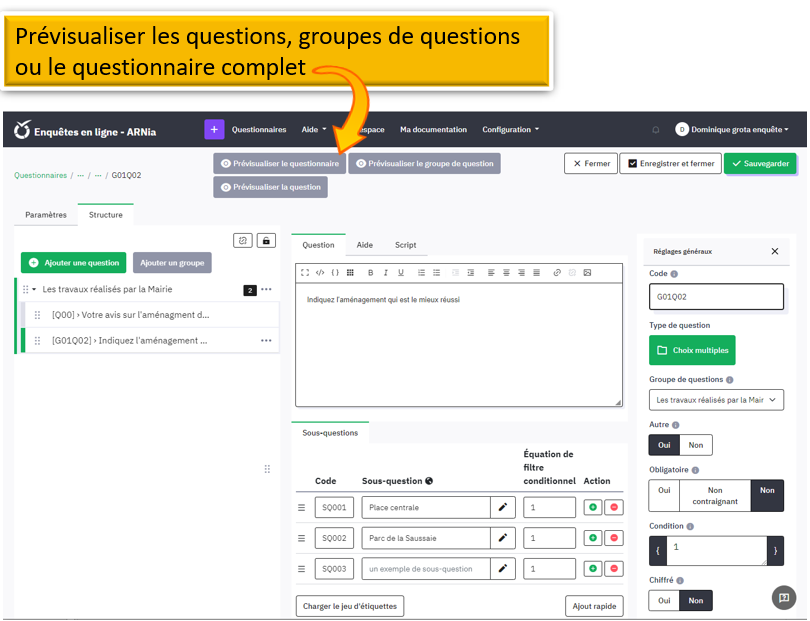Image resolution: width=810 pixels, height=621 pixels.
Task: Click the Sauvegarder button
Action: (760, 164)
